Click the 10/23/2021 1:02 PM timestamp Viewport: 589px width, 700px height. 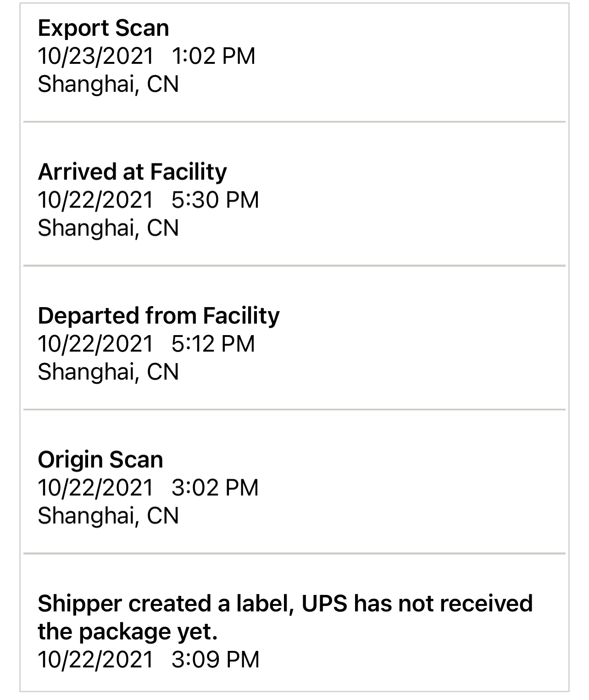pyautogui.click(x=146, y=56)
